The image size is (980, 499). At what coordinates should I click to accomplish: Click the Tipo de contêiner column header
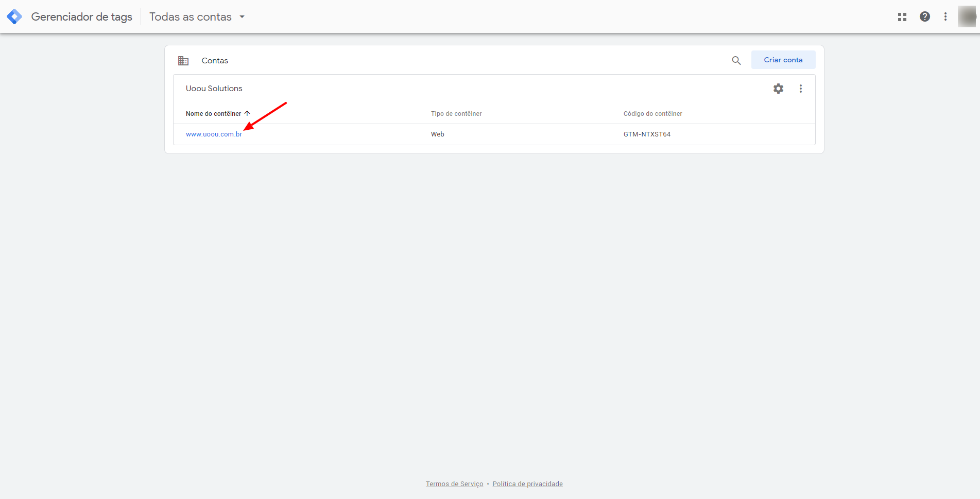pyautogui.click(x=456, y=114)
